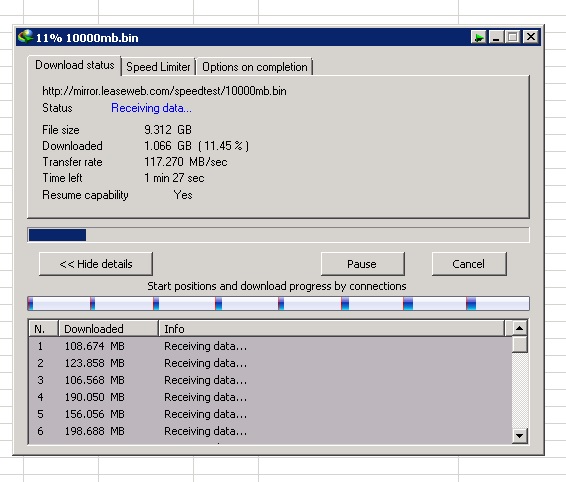The image size is (566, 482).
Task: Click the 117.270 MB/sec transfer rate
Action: 186,162
